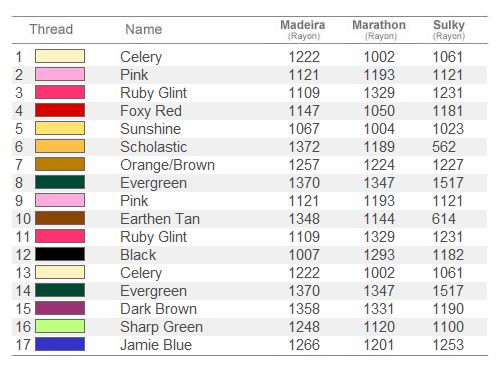Click the Foxy Red color swatch
The image size is (500, 366).
[x=60, y=110]
